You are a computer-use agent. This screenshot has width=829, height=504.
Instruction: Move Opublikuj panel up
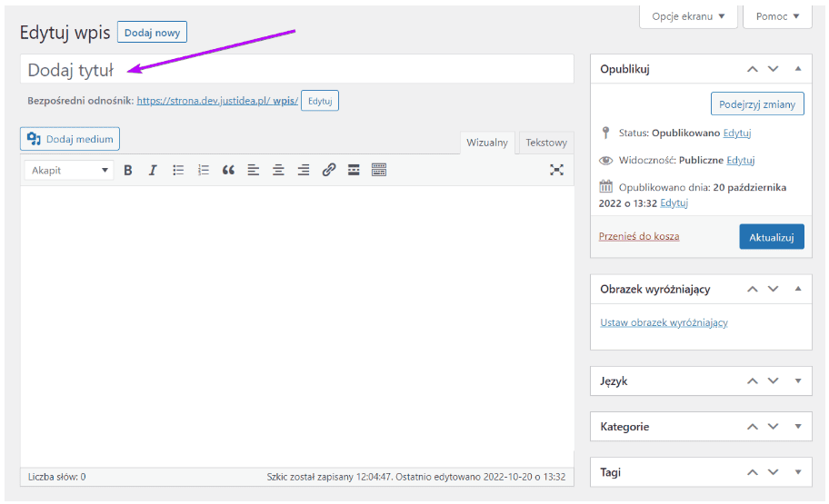(753, 69)
